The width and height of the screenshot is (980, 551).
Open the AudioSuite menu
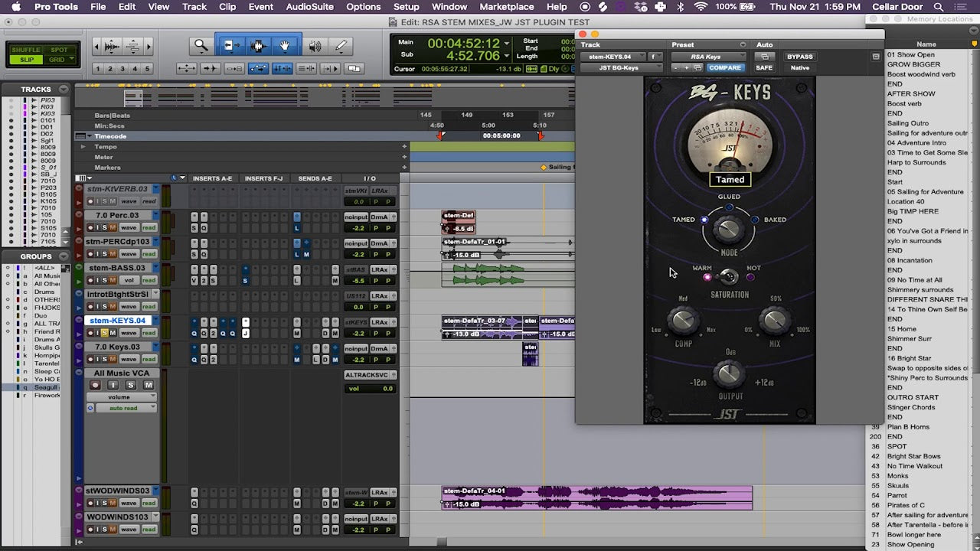310,7
